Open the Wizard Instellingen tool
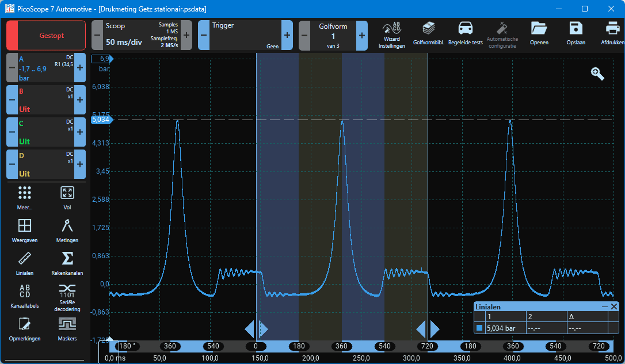Image resolution: width=625 pixels, height=364 pixels. tap(391, 35)
